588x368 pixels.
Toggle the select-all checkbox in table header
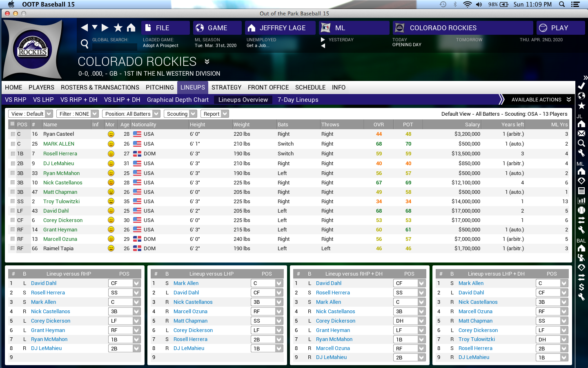click(13, 124)
